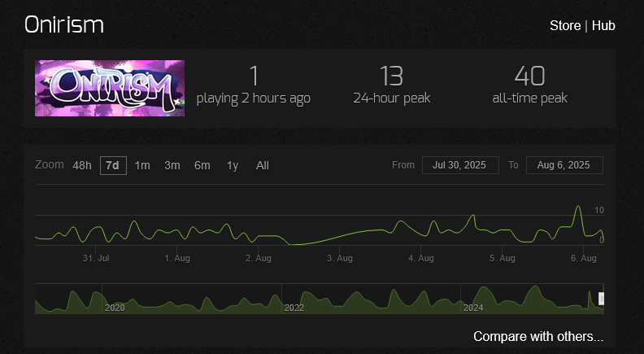This screenshot has width=644, height=354.
Task: Select the 1y zoom range
Action: (x=233, y=165)
